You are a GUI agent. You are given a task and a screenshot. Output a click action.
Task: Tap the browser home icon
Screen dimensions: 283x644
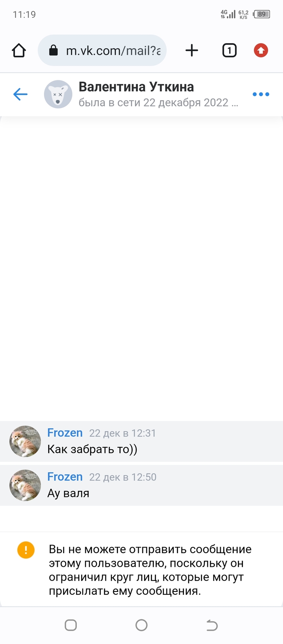19,51
